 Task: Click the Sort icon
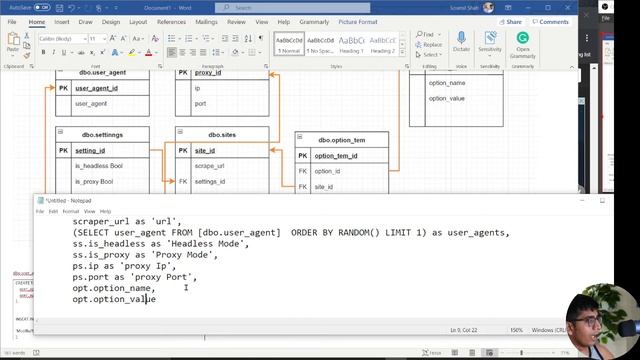(x=248, y=38)
